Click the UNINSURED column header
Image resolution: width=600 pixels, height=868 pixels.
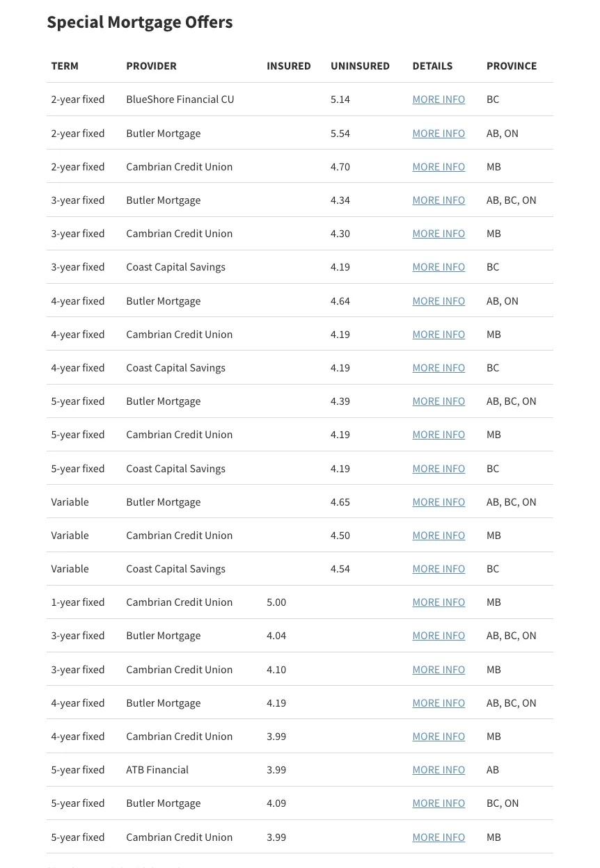(360, 66)
